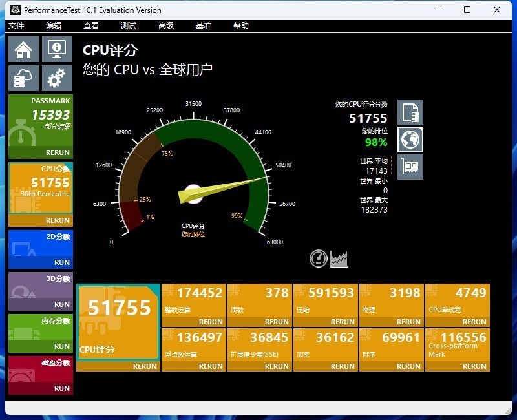Select the gauge view icon

(319, 258)
